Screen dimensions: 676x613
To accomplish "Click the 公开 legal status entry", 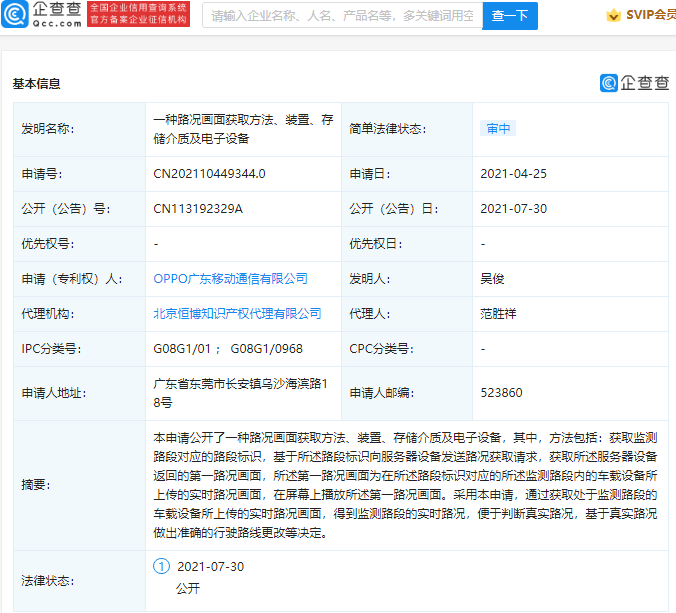I will pos(188,588).
